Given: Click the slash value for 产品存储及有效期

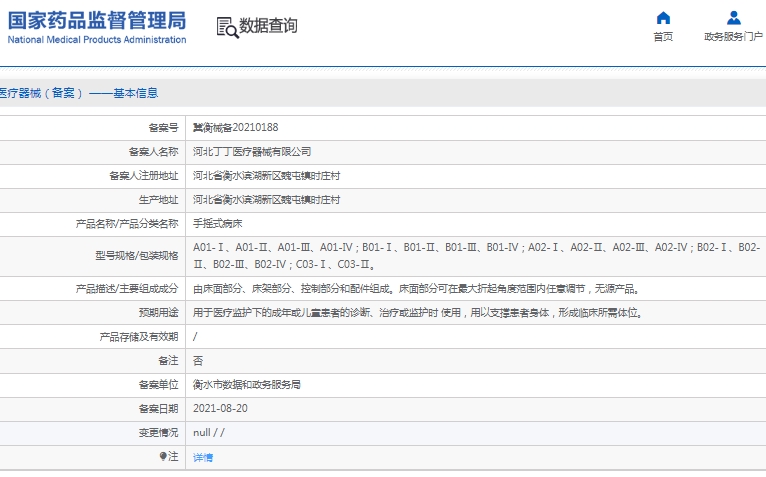Looking at the screenshot, I should [195, 337].
